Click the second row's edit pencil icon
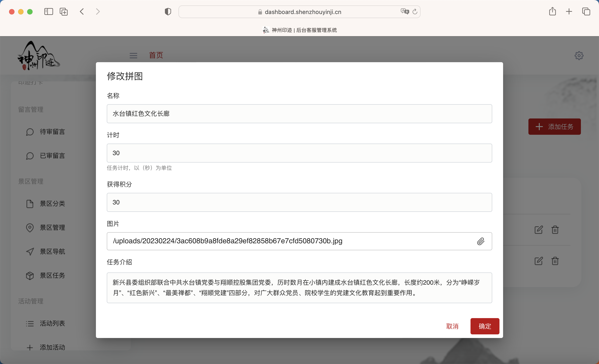This screenshot has height=364, width=599. click(x=538, y=261)
